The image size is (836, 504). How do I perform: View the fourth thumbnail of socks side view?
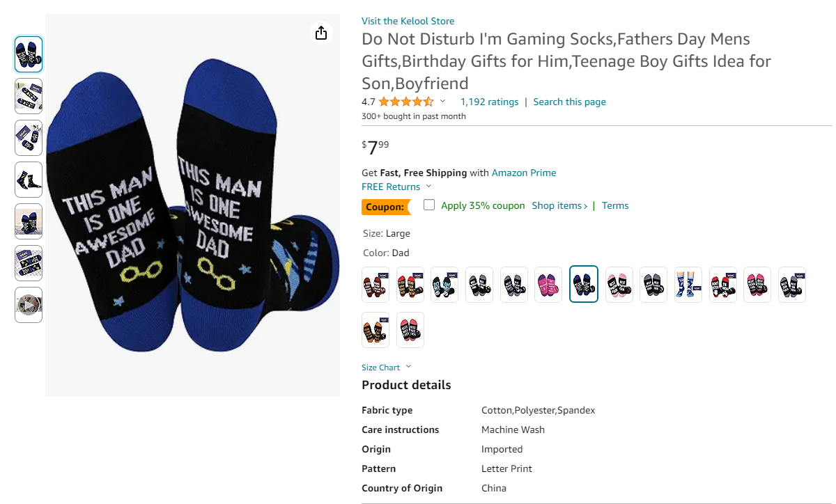[29, 180]
